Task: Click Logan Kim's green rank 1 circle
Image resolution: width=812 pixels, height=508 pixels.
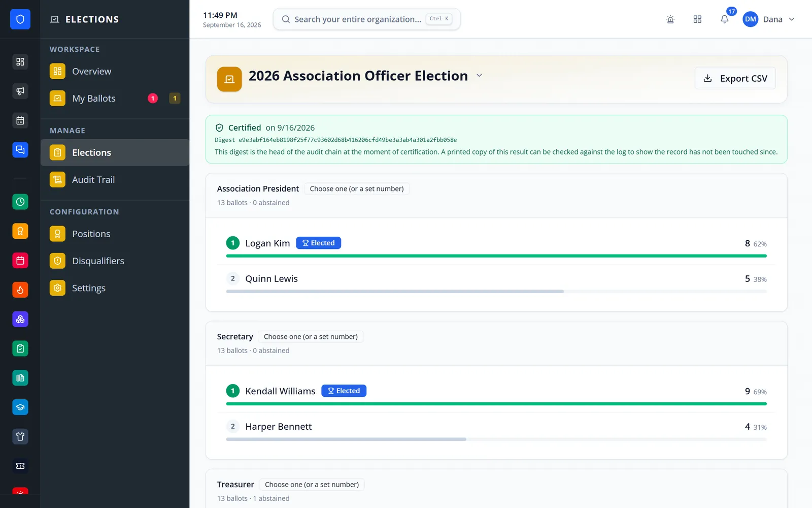Action: click(233, 243)
